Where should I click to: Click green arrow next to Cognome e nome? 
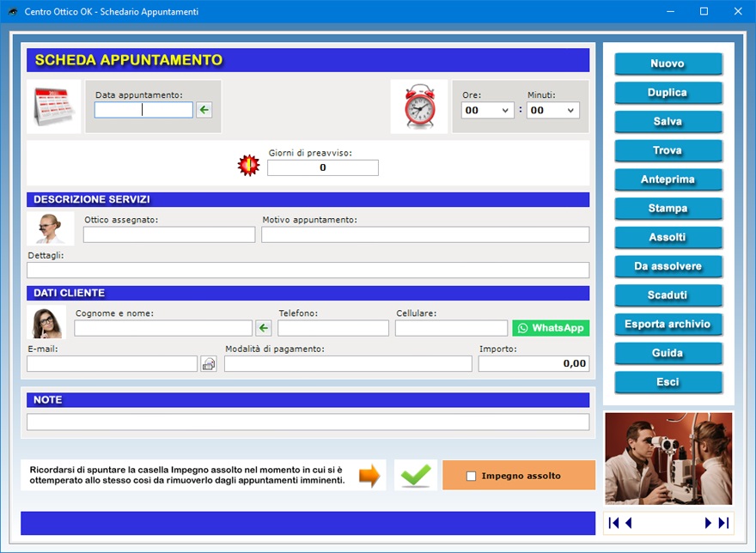click(263, 328)
